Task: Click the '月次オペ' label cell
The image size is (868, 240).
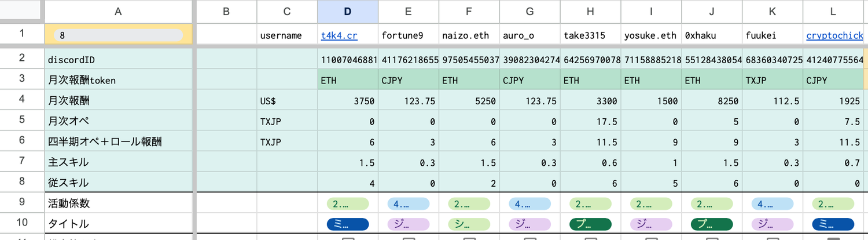Action: tap(118, 121)
